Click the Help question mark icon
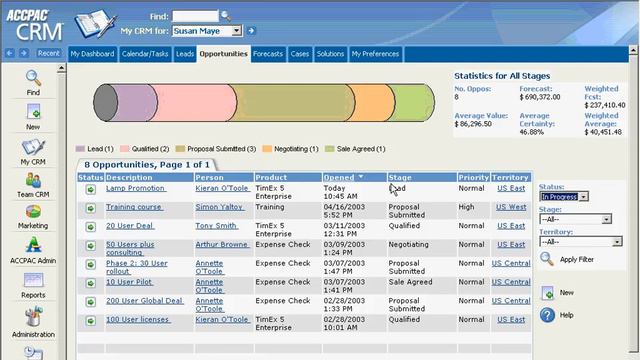640x360 pixels. [x=547, y=315]
